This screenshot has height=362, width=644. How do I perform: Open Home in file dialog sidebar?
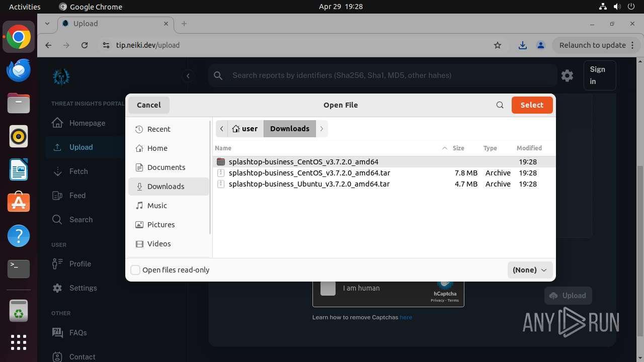click(x=169, y=148)
